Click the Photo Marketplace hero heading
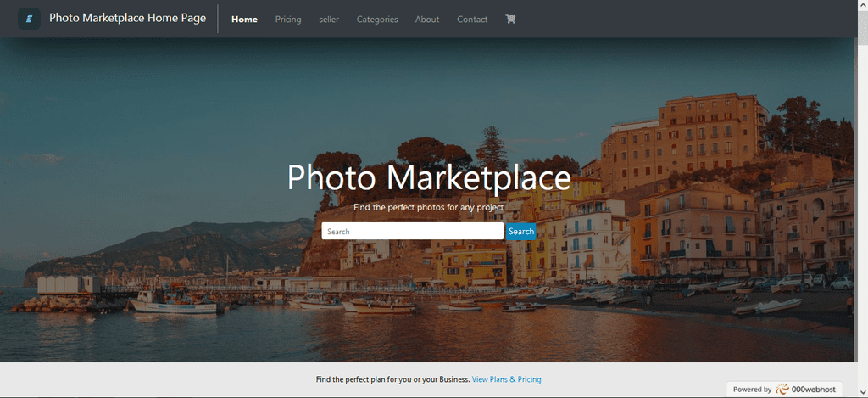 [429, 178]
